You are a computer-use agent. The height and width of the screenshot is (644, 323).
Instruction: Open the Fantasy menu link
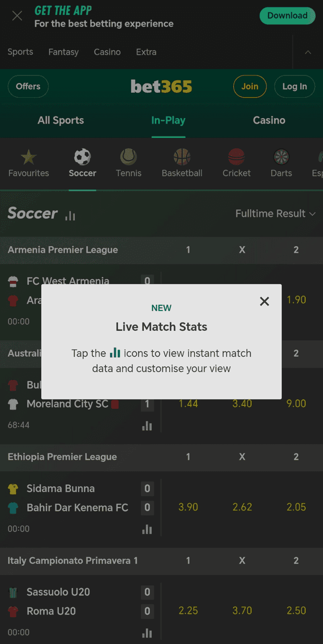tap(64, 52)
